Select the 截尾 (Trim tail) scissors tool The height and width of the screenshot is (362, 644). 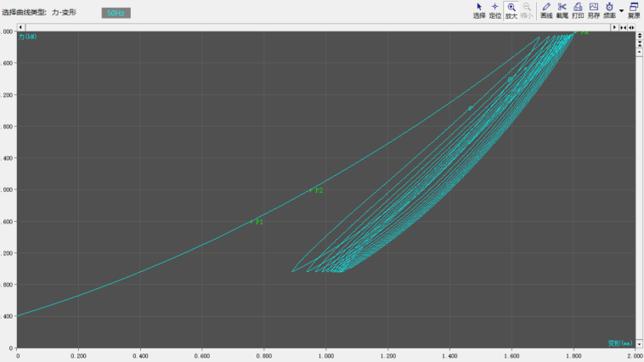(562, 10)
